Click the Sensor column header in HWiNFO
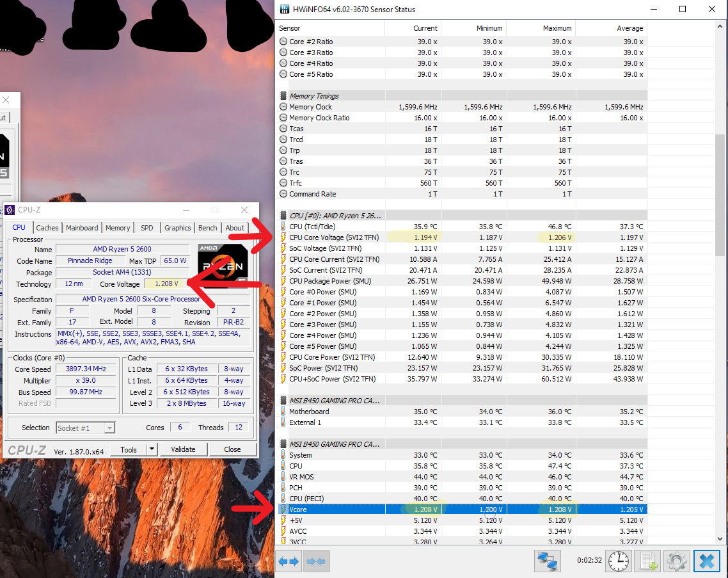This screenshot has height=578, width=728. [330, 28]
